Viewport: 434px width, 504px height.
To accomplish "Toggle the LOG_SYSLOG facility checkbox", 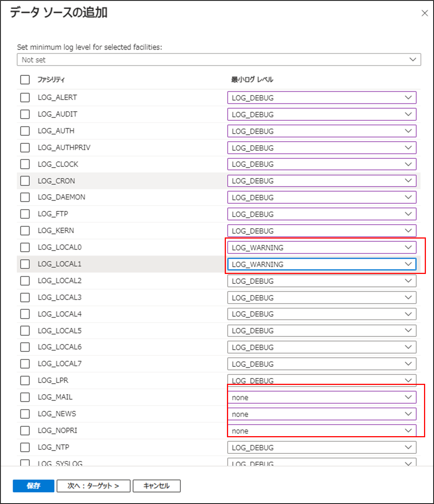I will 24,463.
